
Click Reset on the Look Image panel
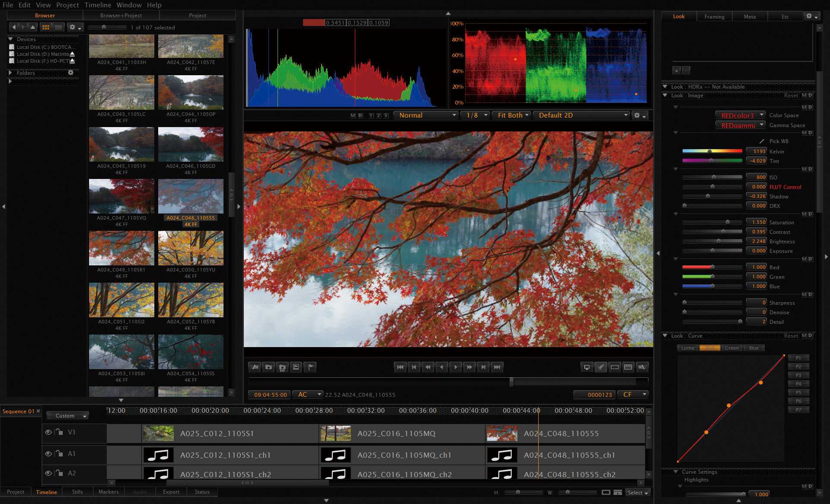(x=791, y=95)
